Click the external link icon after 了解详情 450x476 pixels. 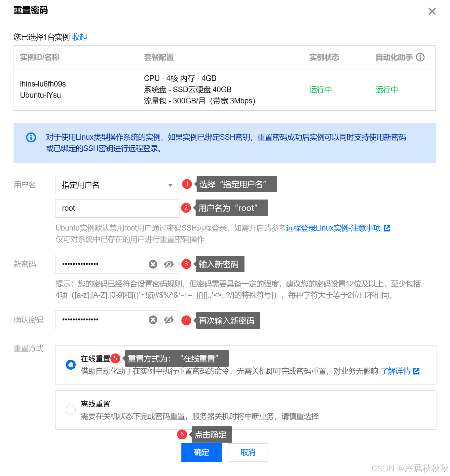tap(417, 371)
